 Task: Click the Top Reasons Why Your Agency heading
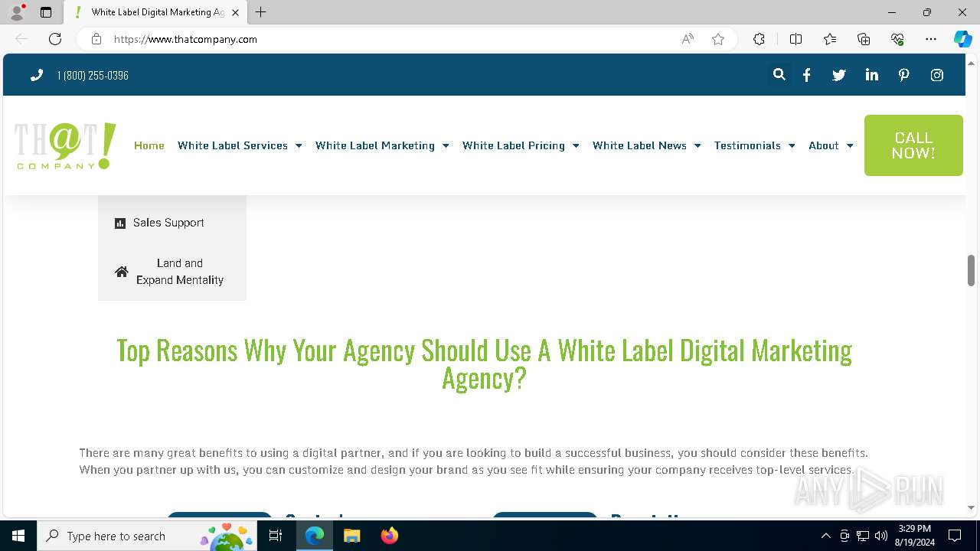[x=484, y=364]
